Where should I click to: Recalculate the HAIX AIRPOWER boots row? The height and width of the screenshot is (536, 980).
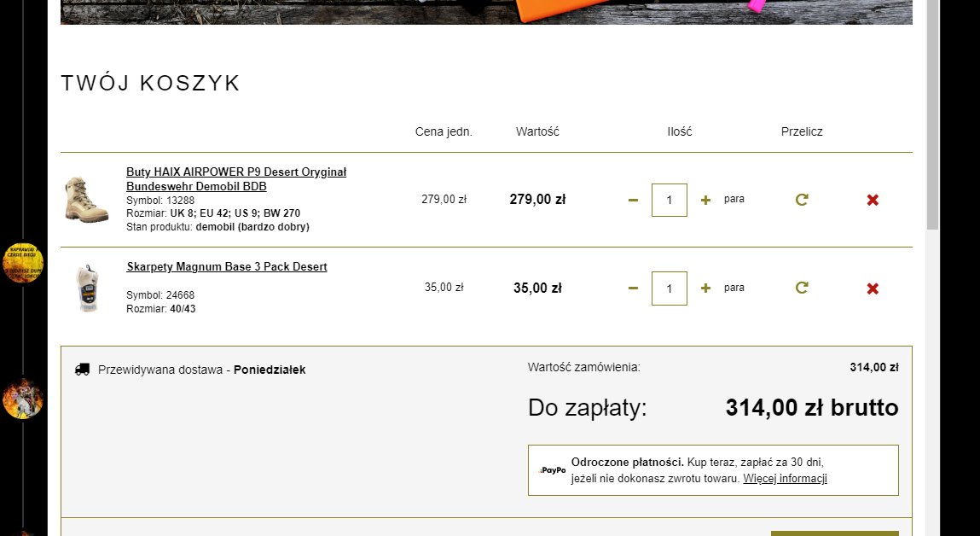pos(802,200)
